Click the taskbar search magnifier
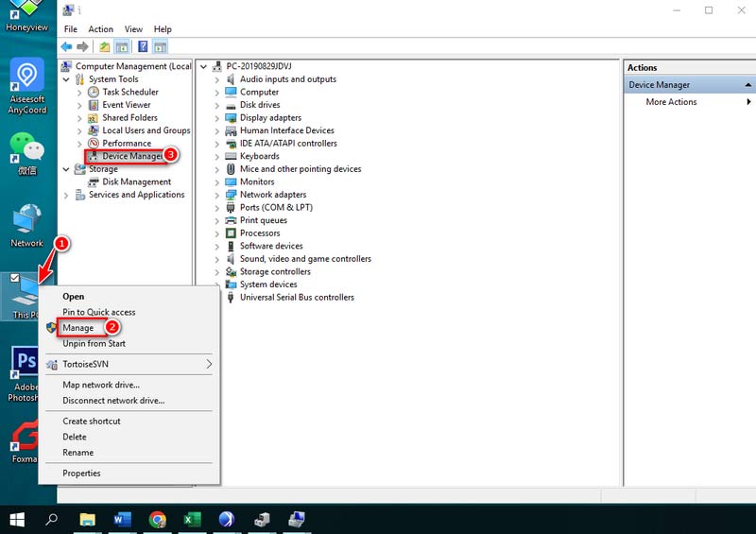The height and width of the screenshot is (534, 756). click(x=52, y=520)
